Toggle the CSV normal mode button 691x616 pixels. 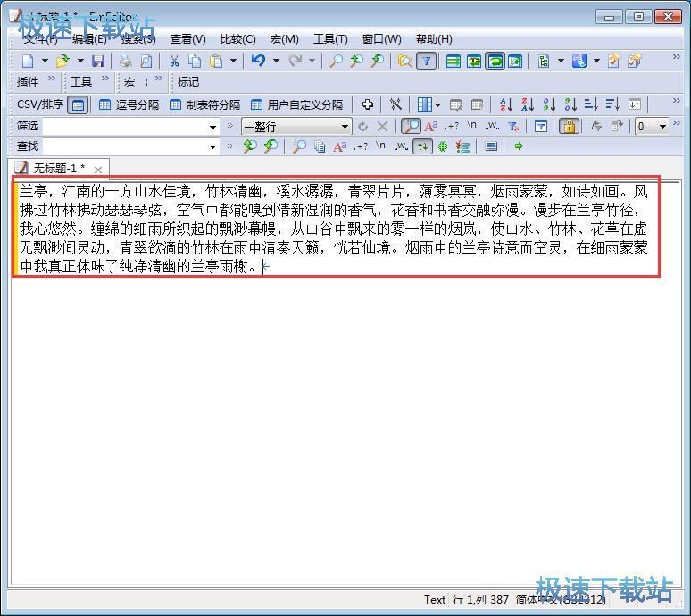78,104
